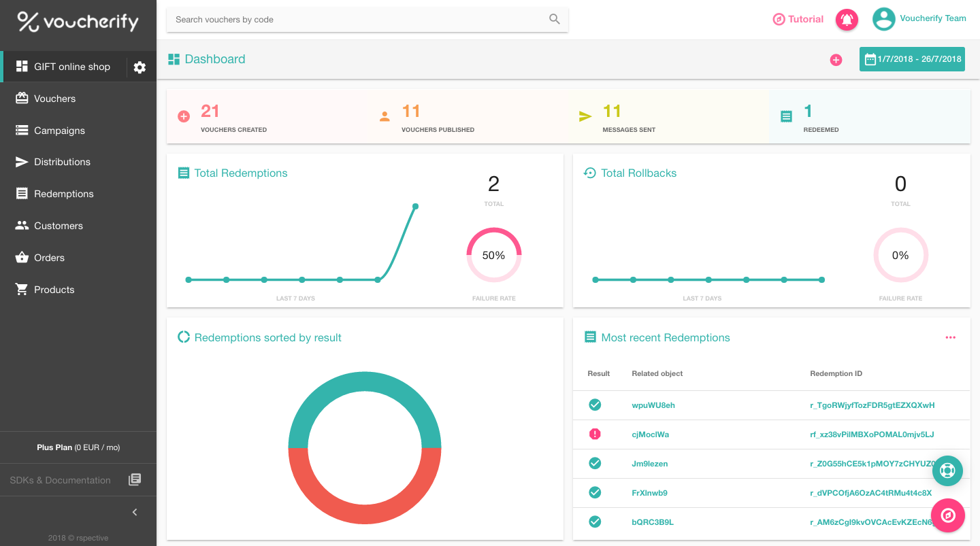The width and height of the screenshot is (980, 546).
Task: Click the Voucherify logo
Action: pos(78,22)
